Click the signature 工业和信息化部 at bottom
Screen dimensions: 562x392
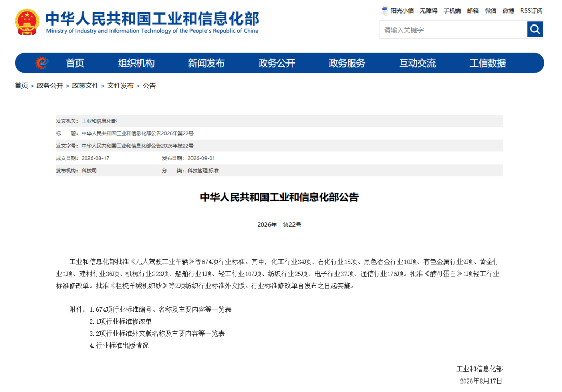click(480, 369)
